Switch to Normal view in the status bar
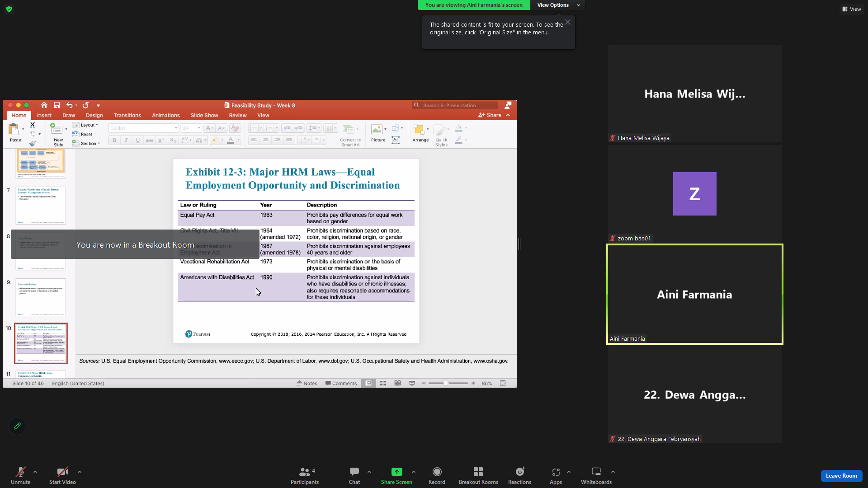This screenshot has width=868, height=488. coord(368,383)
